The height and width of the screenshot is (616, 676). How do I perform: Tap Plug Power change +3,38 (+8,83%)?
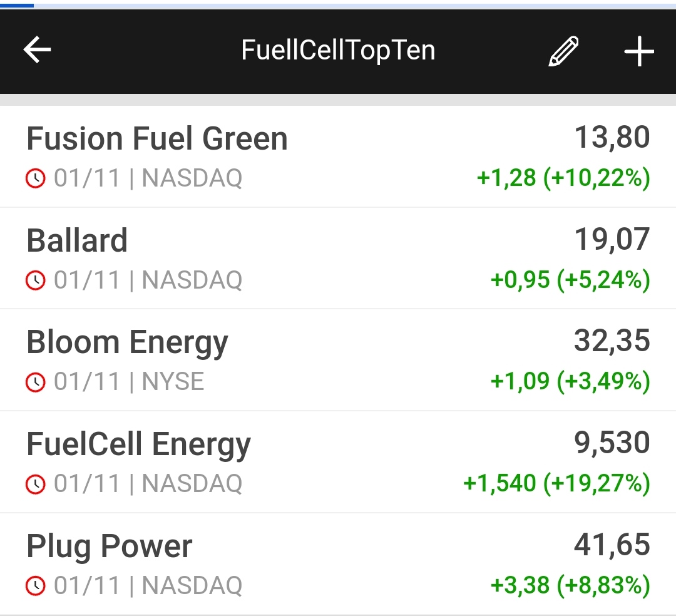coord(570,585)
